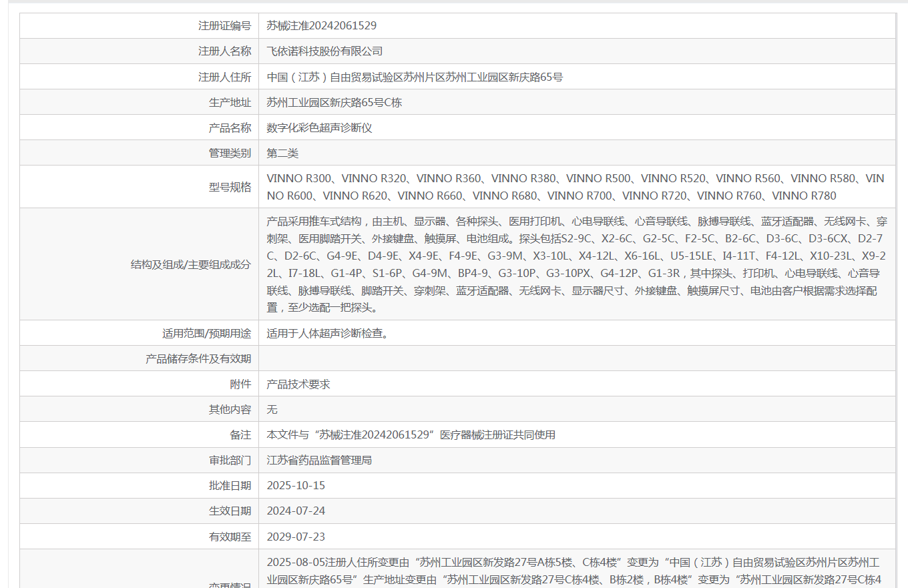908x588 pixels.
Task: Click the '适用范围/预期用途' row label
Action: click(x=206, y=333)
